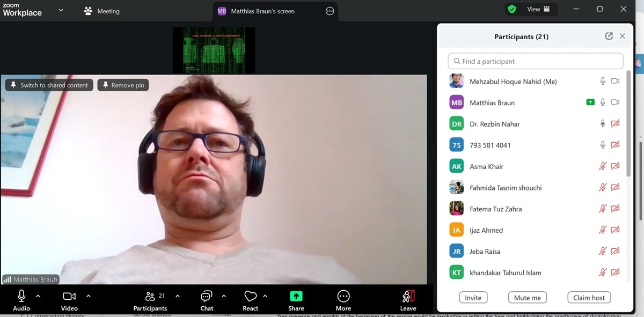The width and height of the screenshot is (644, 317).
Task: Expand video settings arrow beside Video
Action: click(x=89, y=296)
